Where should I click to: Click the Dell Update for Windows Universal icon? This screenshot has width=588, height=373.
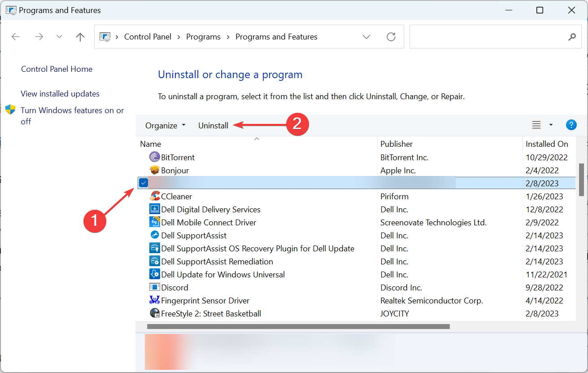[154, 274]
